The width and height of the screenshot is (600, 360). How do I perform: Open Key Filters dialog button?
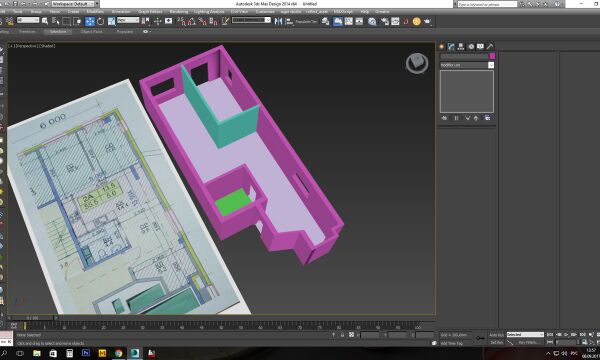tap(528, 342)
